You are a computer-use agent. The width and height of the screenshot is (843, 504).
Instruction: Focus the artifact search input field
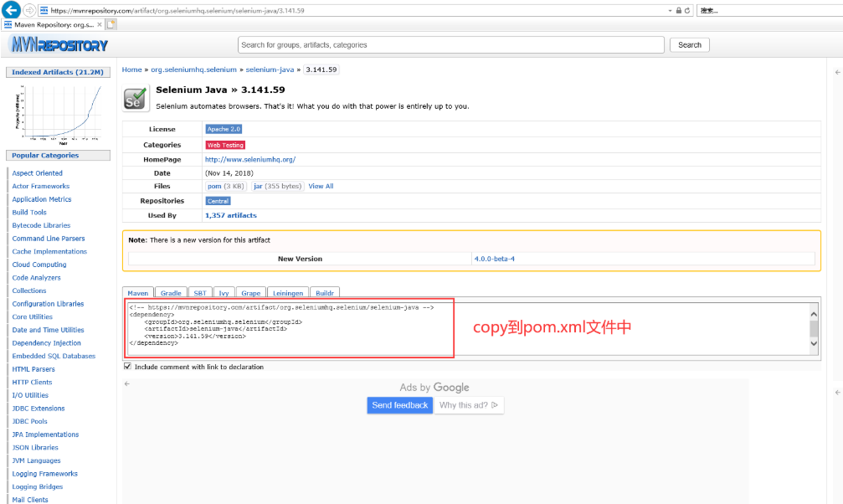tap(451, 45)
